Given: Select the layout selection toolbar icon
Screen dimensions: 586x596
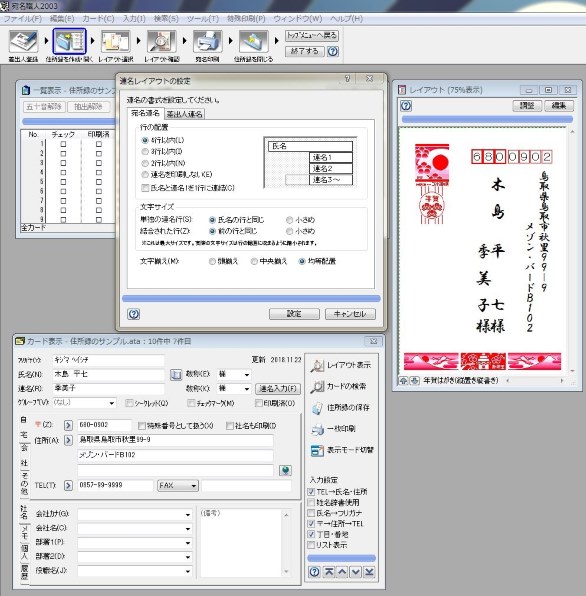Looking at the screenshot, I should point(116,41).
